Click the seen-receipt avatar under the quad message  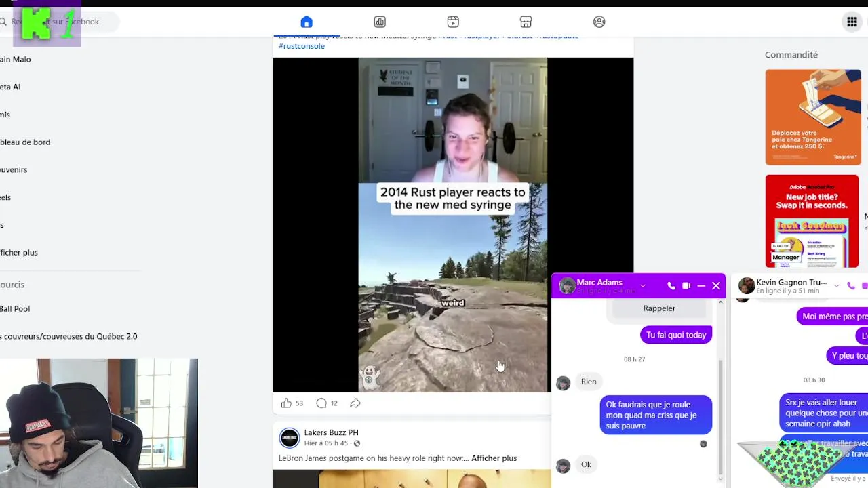tap(703, 444)
